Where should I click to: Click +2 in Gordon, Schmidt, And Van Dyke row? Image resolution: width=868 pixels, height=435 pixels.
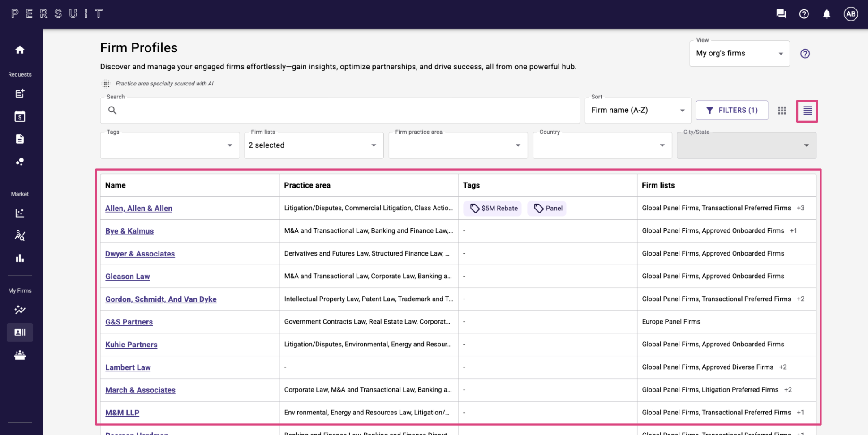(x=800, y=299)
